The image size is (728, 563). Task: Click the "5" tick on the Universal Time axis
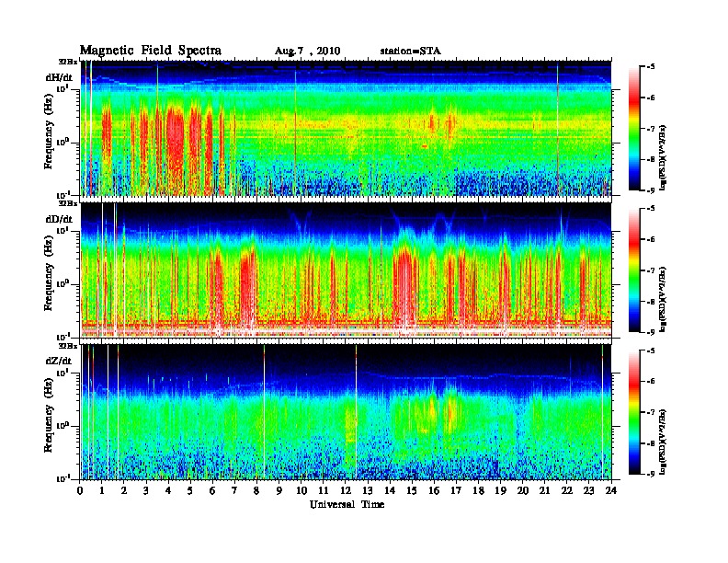click(191, 491)
